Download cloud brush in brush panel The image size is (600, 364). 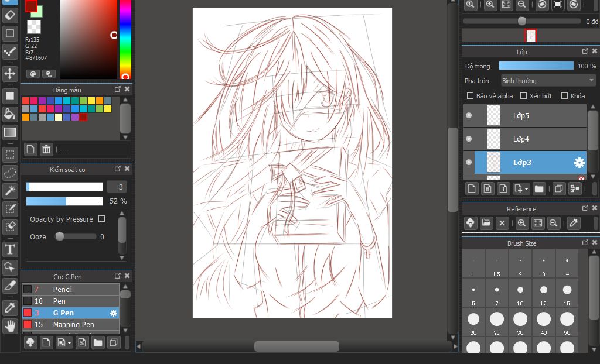coord(30,342)
